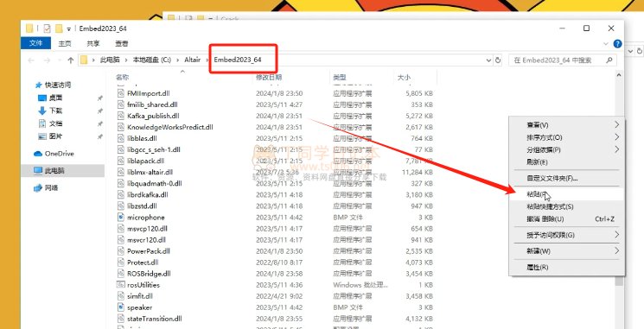Select the 网络 network icon in sidebar
This screenshot has height=329, width=644.
[38, 188]
